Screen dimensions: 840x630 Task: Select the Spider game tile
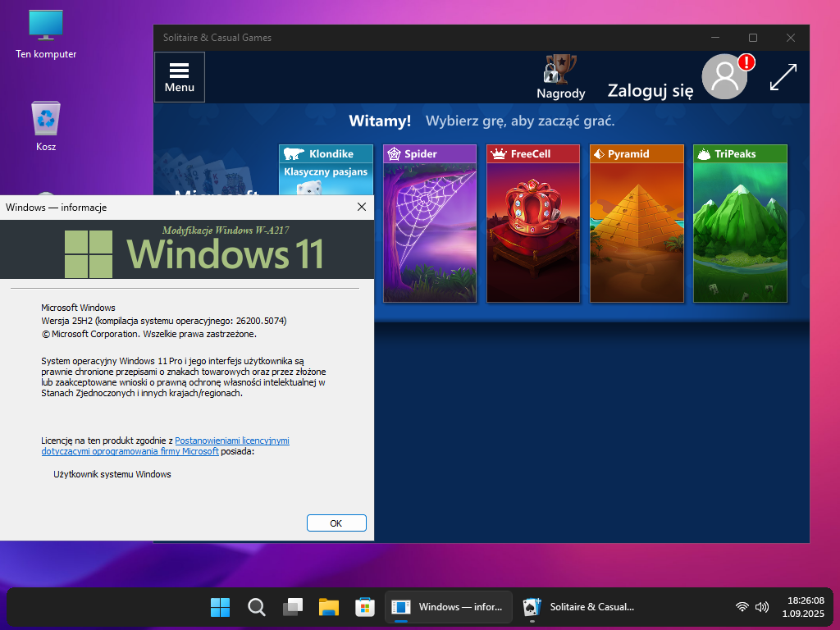[429, 223]
